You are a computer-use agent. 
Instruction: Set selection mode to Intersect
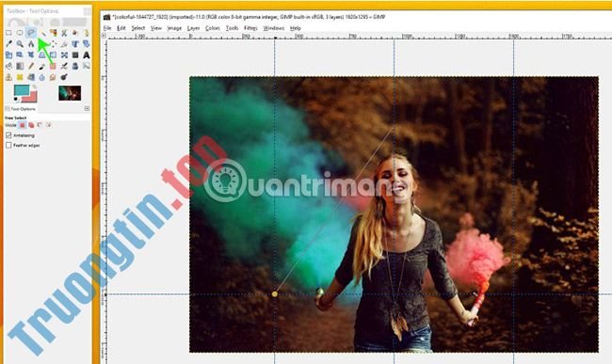coord(49,125)
